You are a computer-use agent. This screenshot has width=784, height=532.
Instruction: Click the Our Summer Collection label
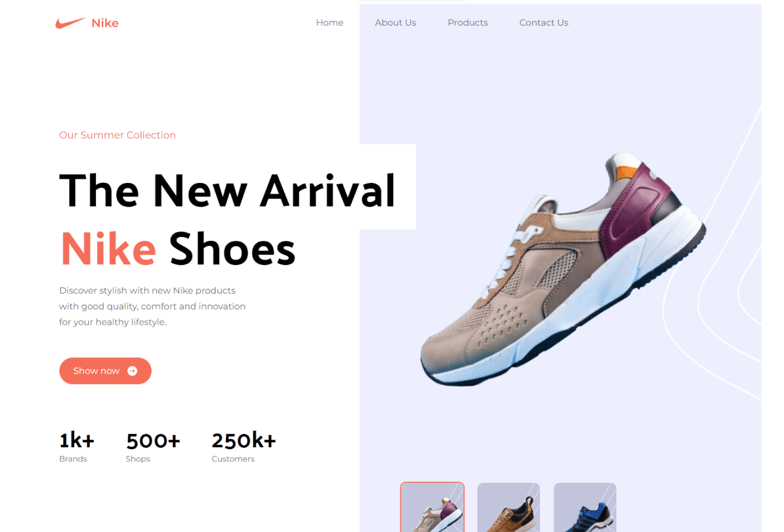118,135
